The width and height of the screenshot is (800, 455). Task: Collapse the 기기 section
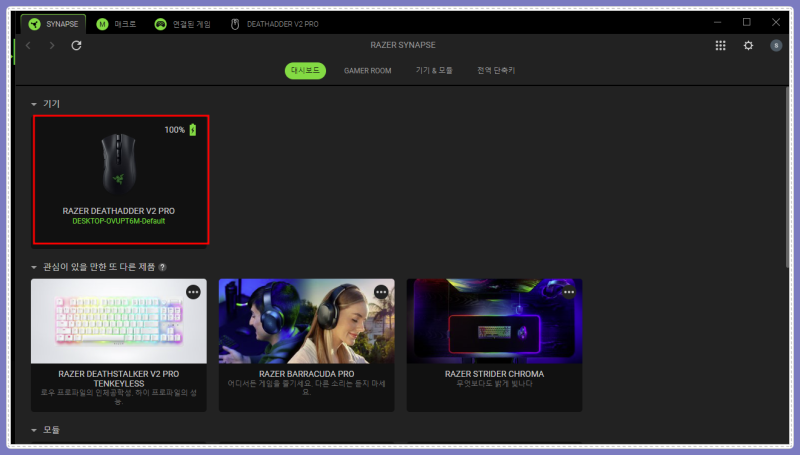tap(34, 104)
